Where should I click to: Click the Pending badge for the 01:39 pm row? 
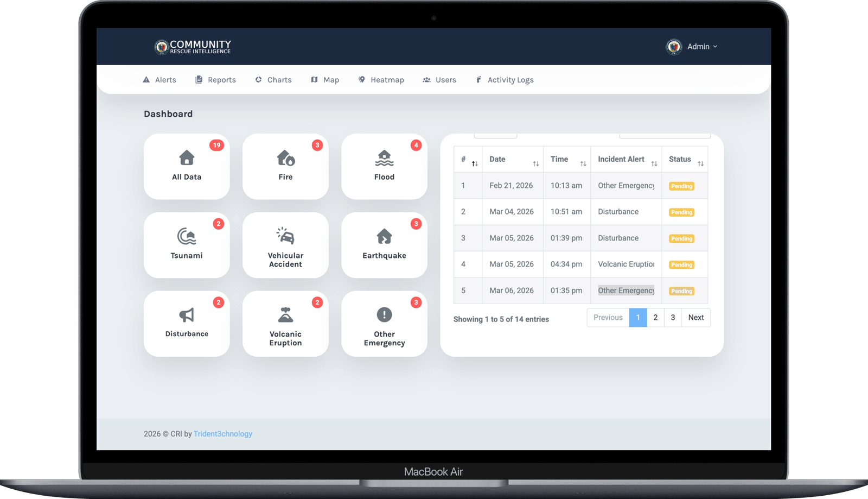tap(681, 238)
